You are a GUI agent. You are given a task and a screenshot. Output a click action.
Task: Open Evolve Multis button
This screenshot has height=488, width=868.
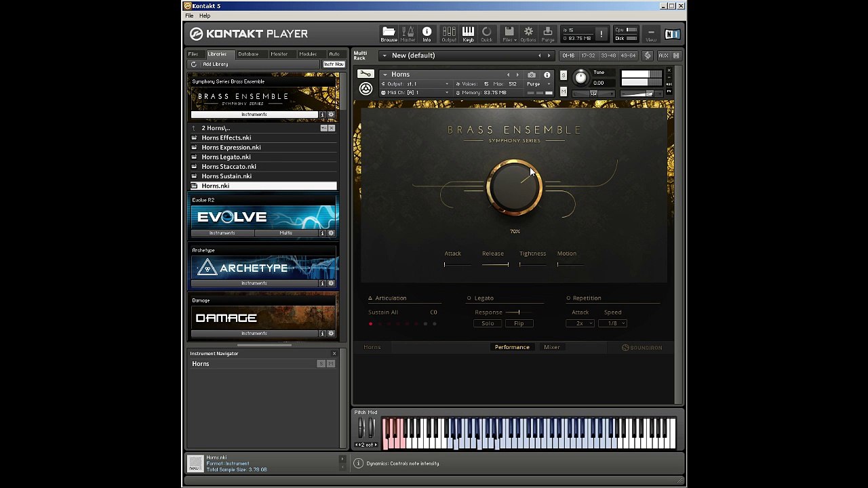[x=286, y=233]
